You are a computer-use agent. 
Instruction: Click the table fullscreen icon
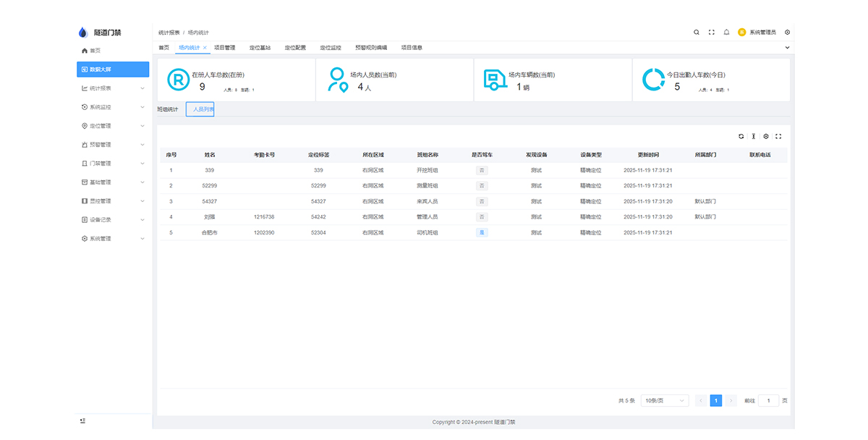778,136
